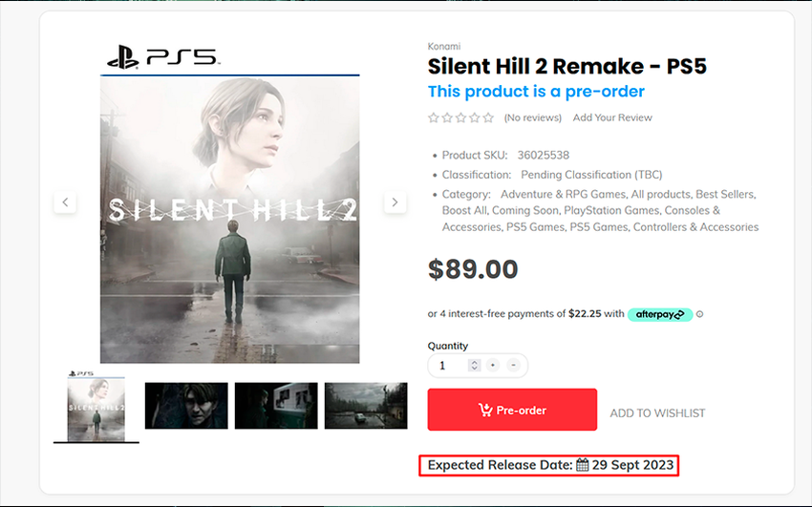Click the Afterpay info icon
Screen dimensions: 812x507
click(x=699, y=314)
